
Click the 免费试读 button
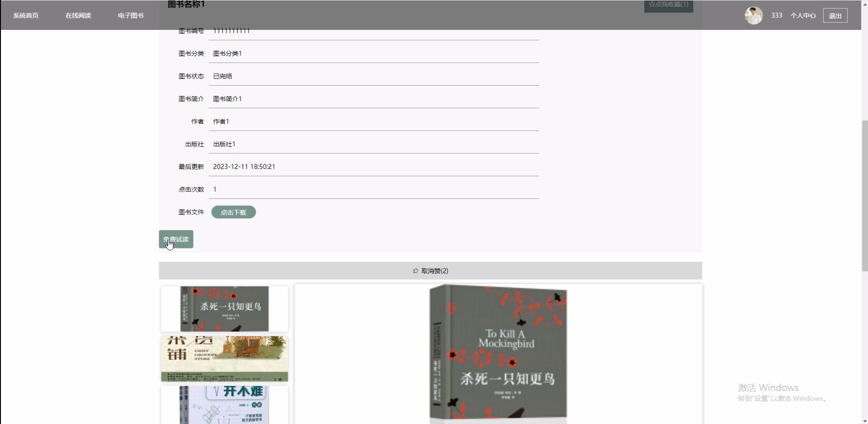176,239
